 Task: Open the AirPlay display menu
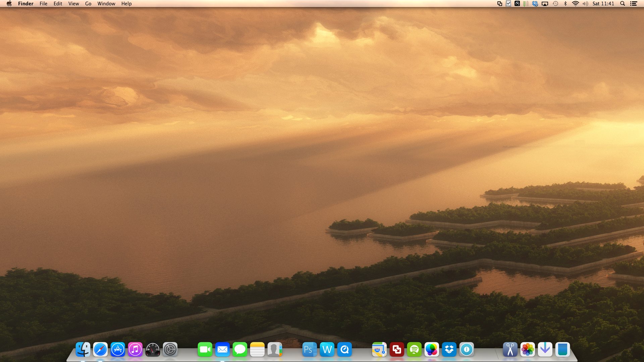545,4
